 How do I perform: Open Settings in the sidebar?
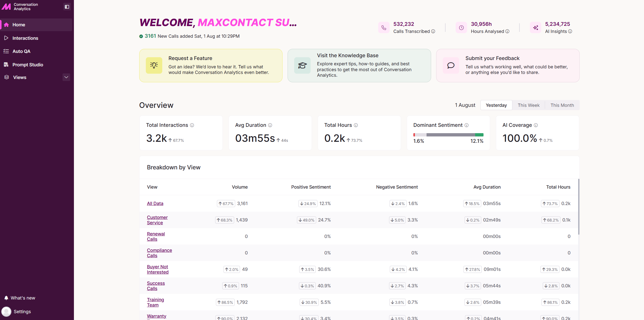point(22,312)
